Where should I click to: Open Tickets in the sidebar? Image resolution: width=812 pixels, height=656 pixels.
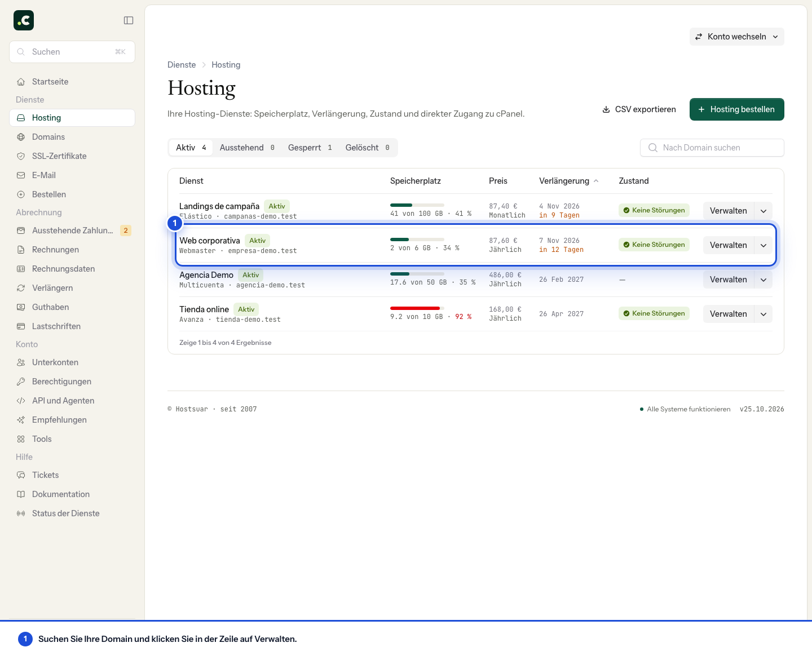[72, 475]
